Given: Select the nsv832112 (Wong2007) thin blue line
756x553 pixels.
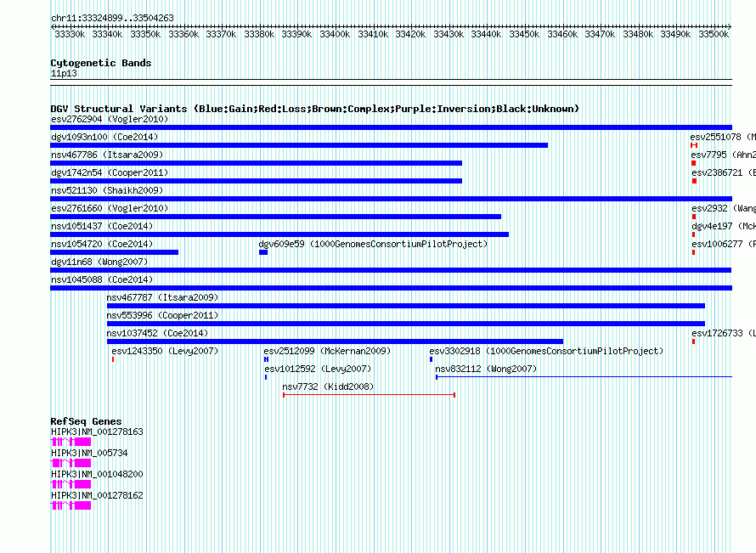Looking at the screenshot, I should point(584,377).
